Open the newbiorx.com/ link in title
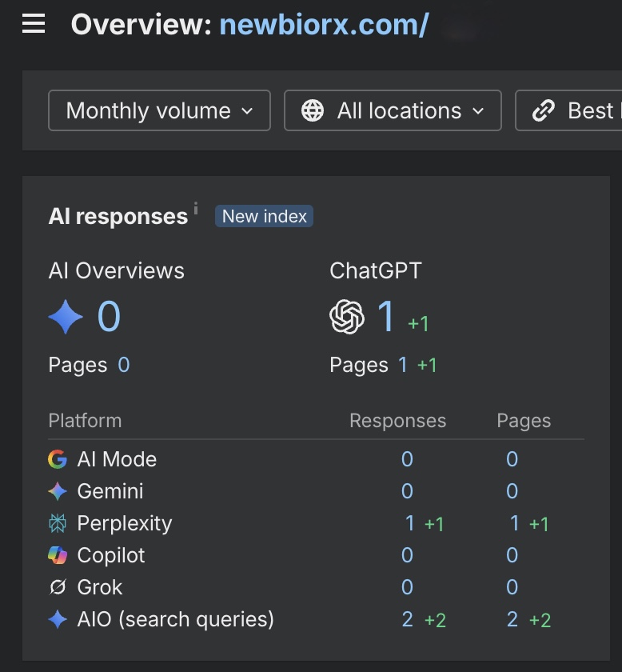Screen dimensions: 622x672 pos(324,25)
